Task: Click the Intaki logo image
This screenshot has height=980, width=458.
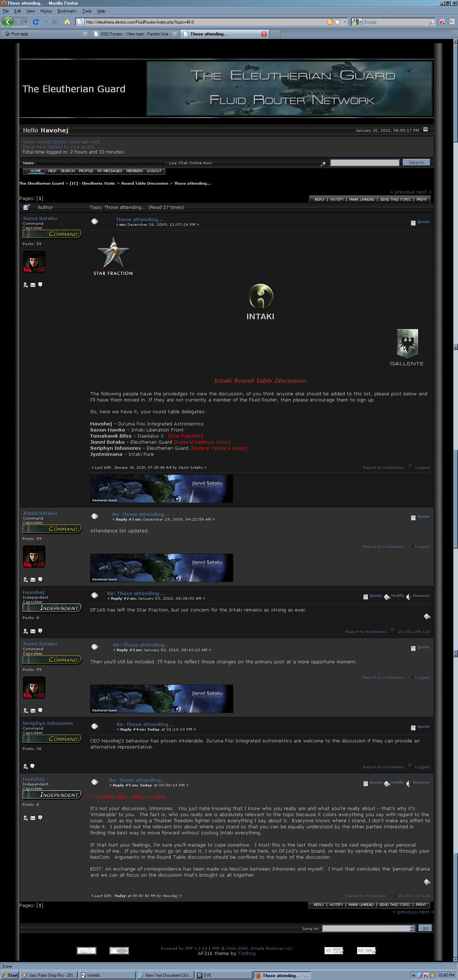Action: pos(260,302)
